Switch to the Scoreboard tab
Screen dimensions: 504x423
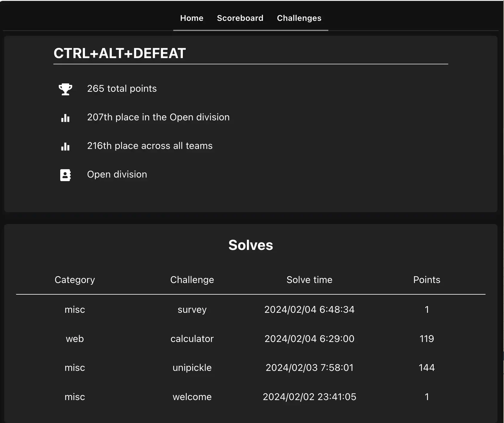click(240, 18)
